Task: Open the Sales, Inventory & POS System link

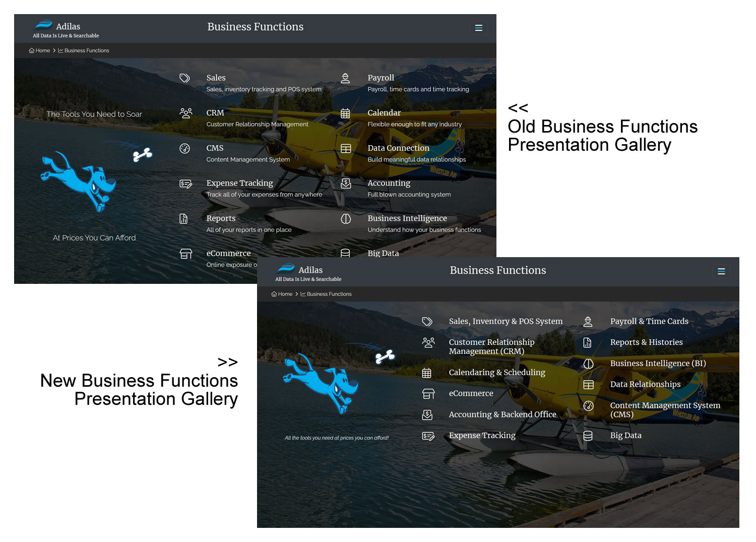Action: 506,321
